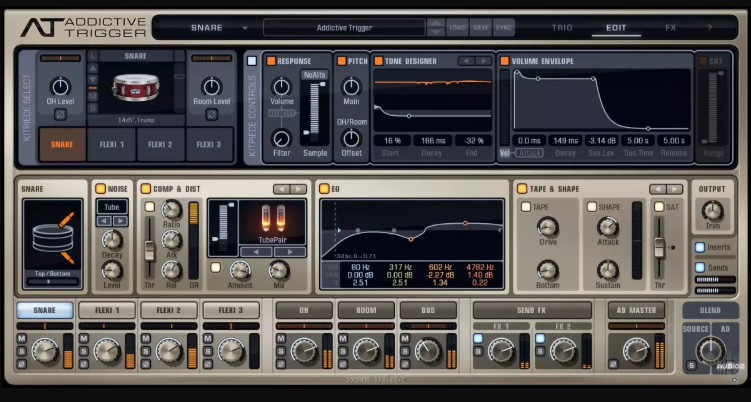Toggle the TONE DESIGNER section

click(378, 61)
